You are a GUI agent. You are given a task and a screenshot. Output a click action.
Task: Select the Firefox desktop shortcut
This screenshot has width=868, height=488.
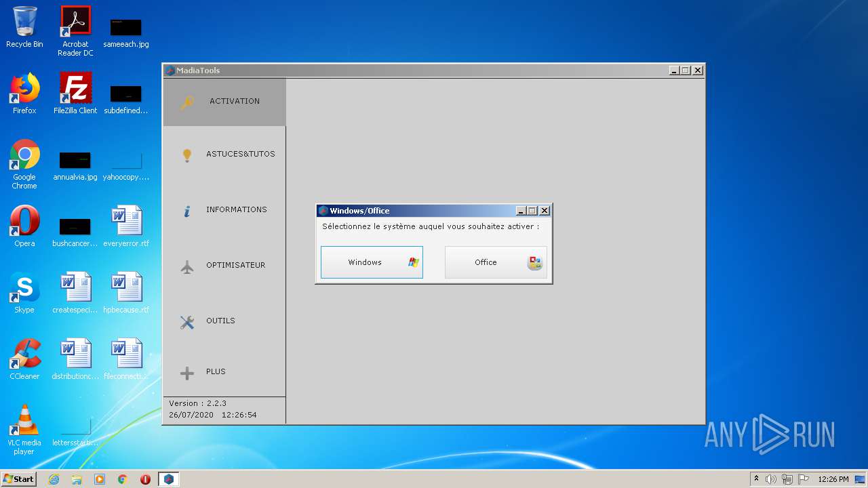(x=24, y=94)
